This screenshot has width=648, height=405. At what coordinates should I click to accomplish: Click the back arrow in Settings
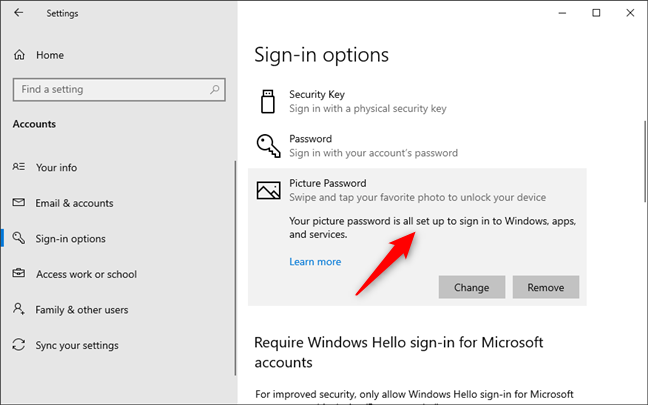pyautogui.click(x=19, y=13)
